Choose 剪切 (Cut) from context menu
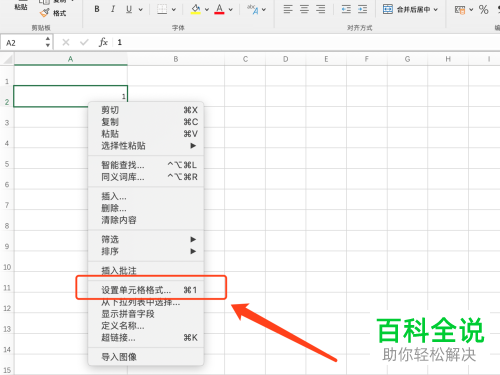500x375 pixels. coord(146,110)
